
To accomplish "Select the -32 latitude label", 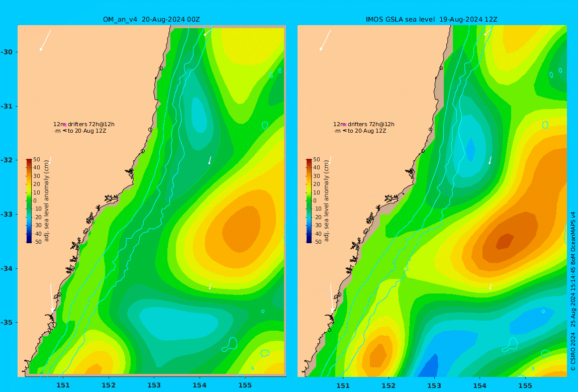I will coord(7,160).
